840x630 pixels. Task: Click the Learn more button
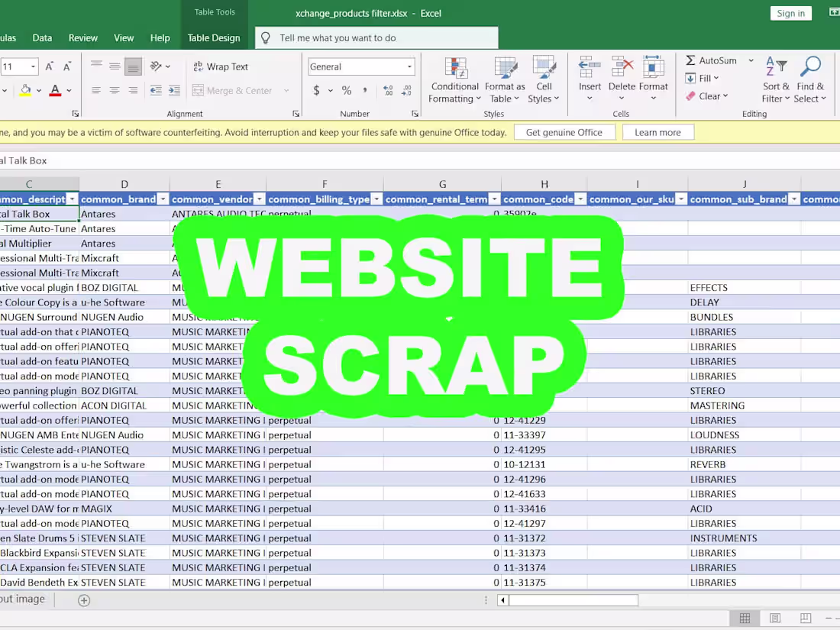(657, 132)
